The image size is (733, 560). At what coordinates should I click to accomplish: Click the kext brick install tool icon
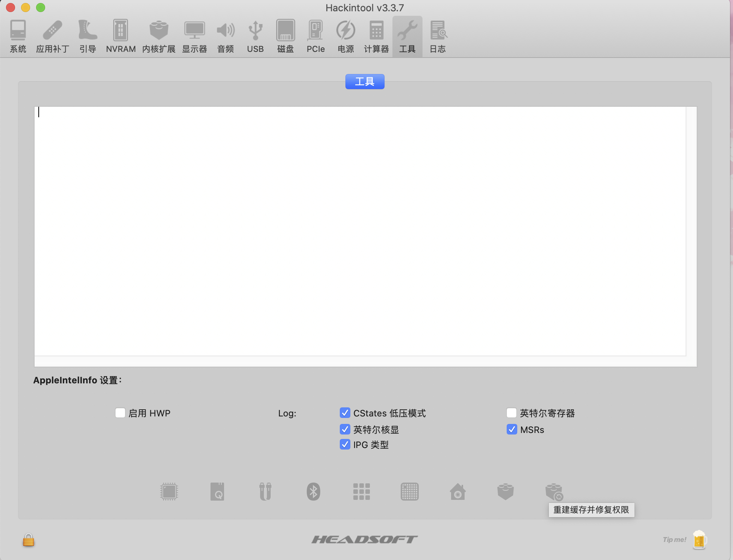click(x=506, y=492)
